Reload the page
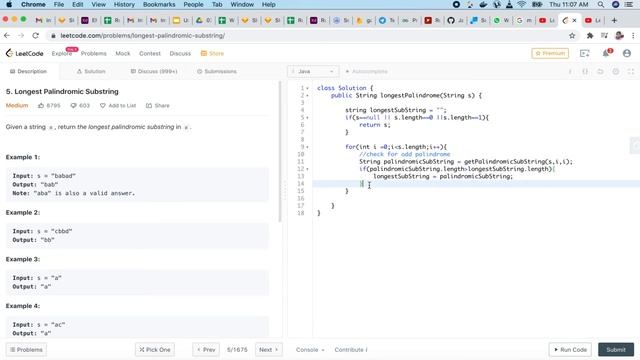The height and width of the screenshot is (360, 640). coord(36,36)
